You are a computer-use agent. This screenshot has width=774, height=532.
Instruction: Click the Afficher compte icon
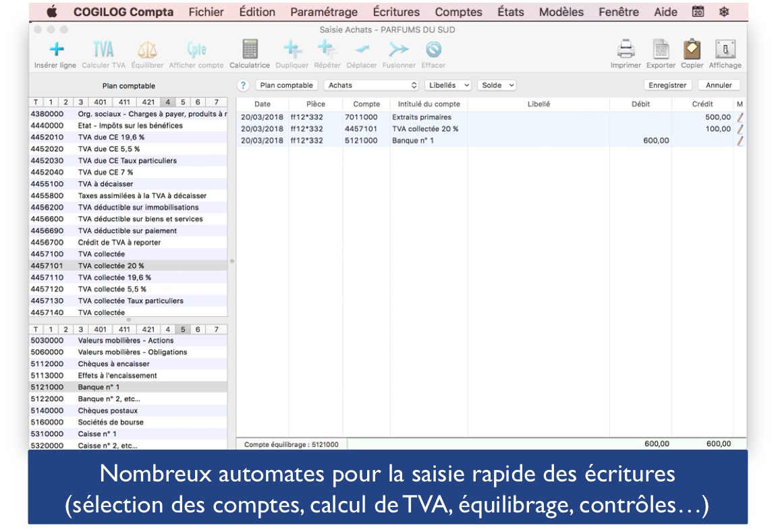coord(196,49)
